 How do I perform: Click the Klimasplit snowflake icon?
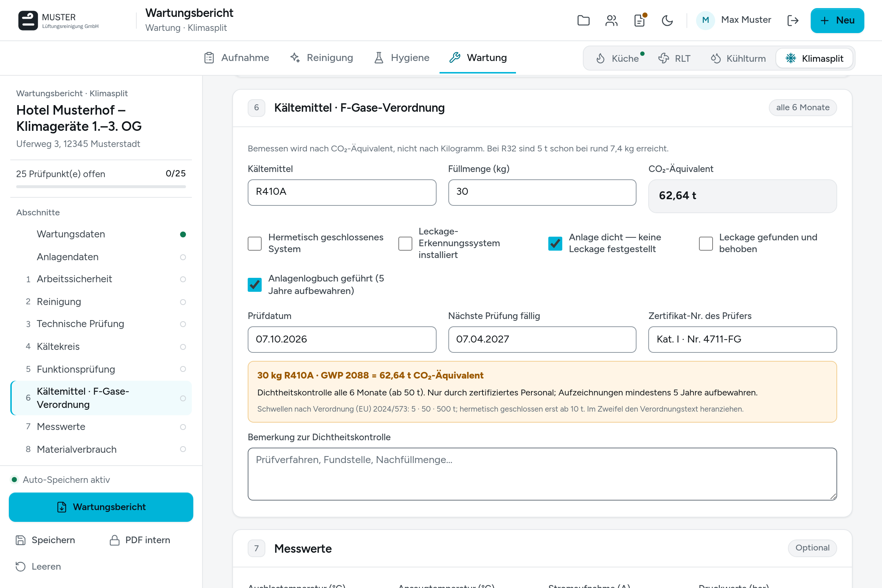(x=790, y=58)
